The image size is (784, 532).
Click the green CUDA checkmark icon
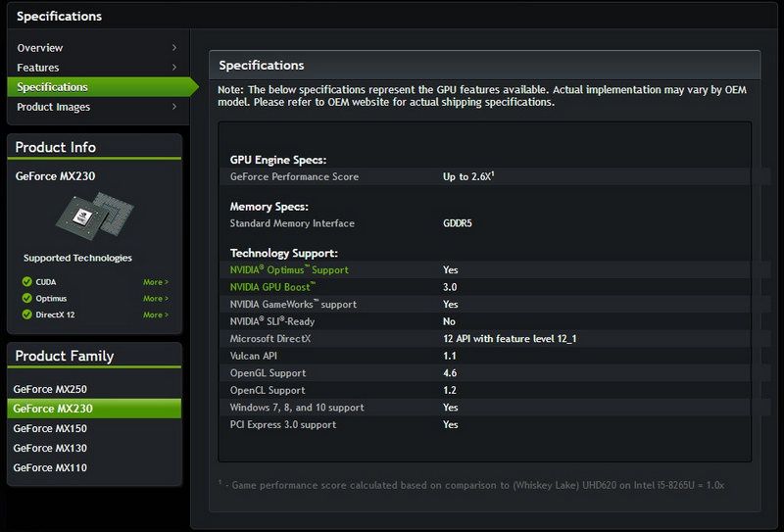(27, 282)
